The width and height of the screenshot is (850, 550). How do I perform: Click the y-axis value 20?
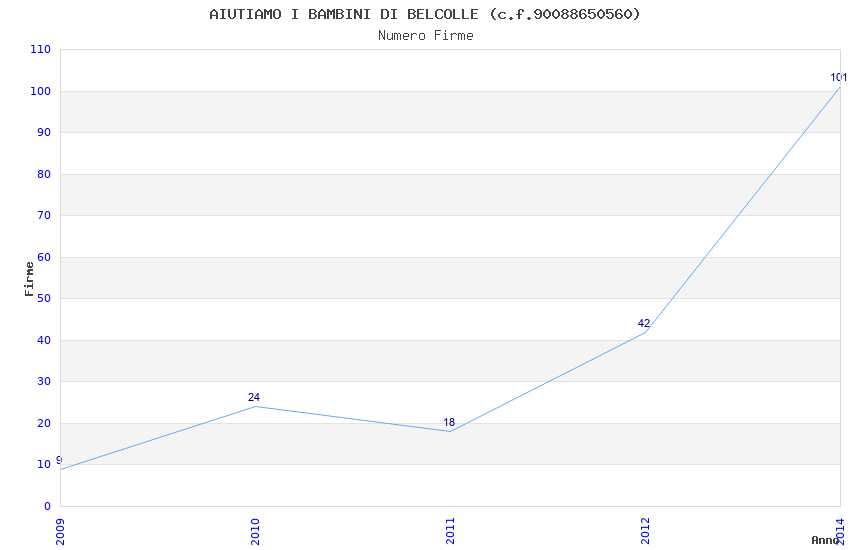(44, 423)
